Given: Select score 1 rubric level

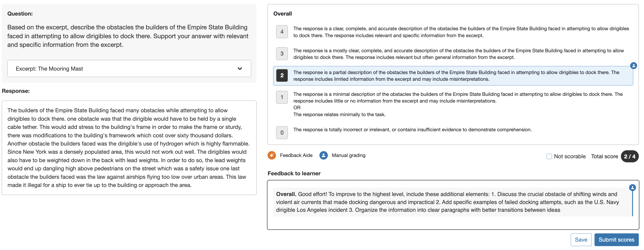Looking at the screenshot, I should point(282,97).
